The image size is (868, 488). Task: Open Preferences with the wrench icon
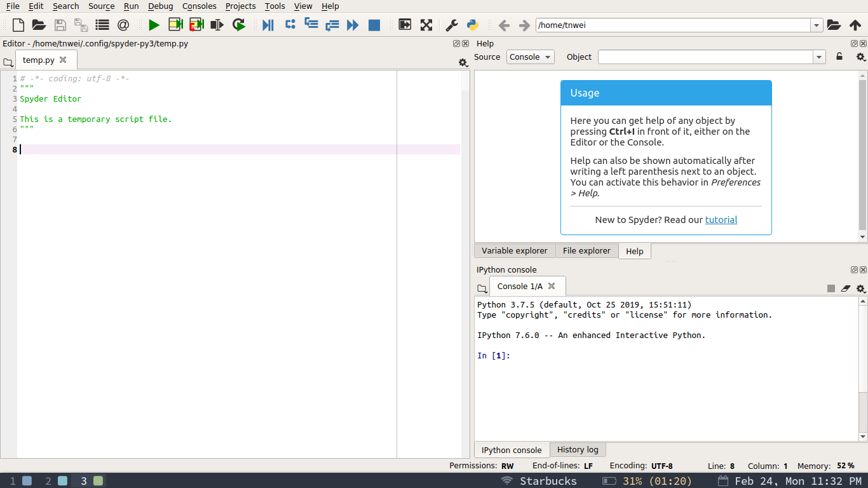click(452, 25)
